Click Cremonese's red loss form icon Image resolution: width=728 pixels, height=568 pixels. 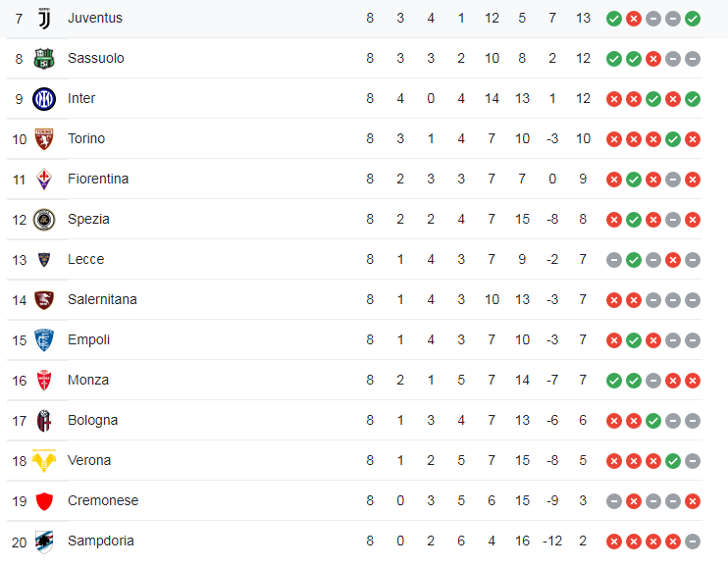[x=693, y=500]
